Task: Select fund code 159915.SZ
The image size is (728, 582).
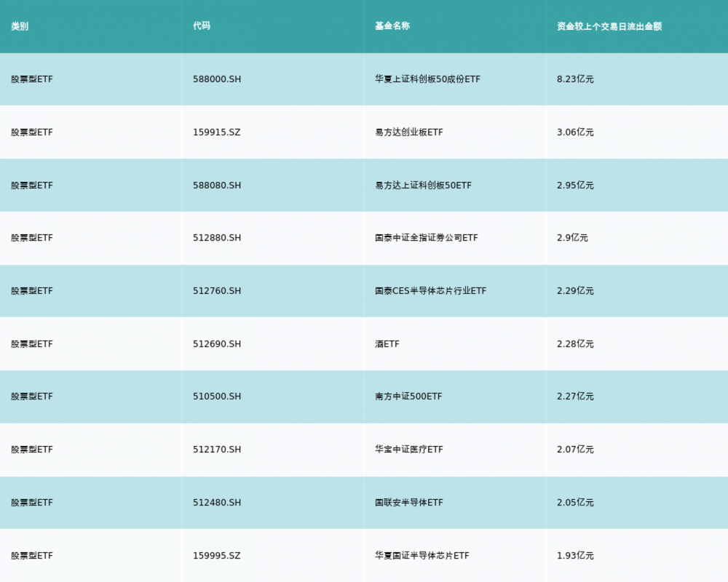Action: (x=217, y=132)
